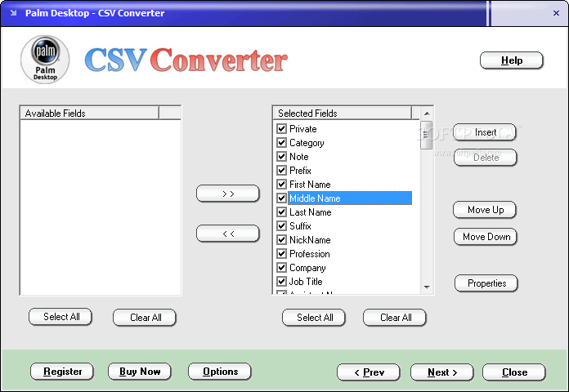The height and width of the screenshot is (392, 569).
Task: Toggle the Note field checkbox
Action: point(281,156)
